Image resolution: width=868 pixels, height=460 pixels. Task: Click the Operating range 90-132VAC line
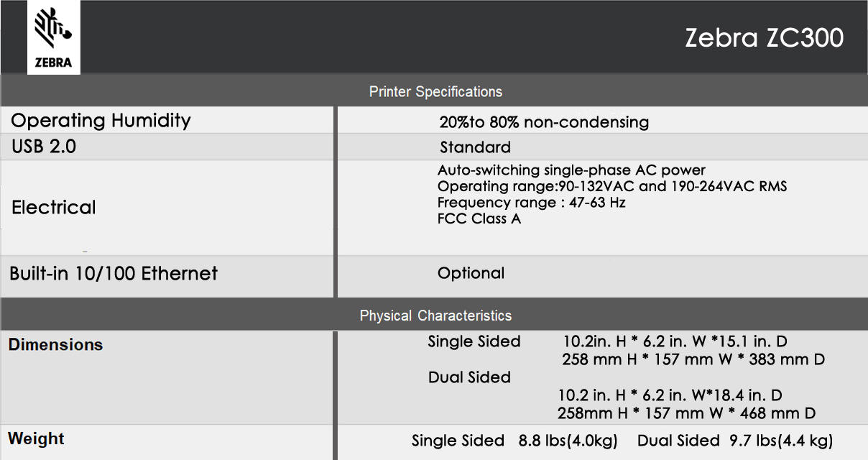pyautogui.click(x=611, y=186)
